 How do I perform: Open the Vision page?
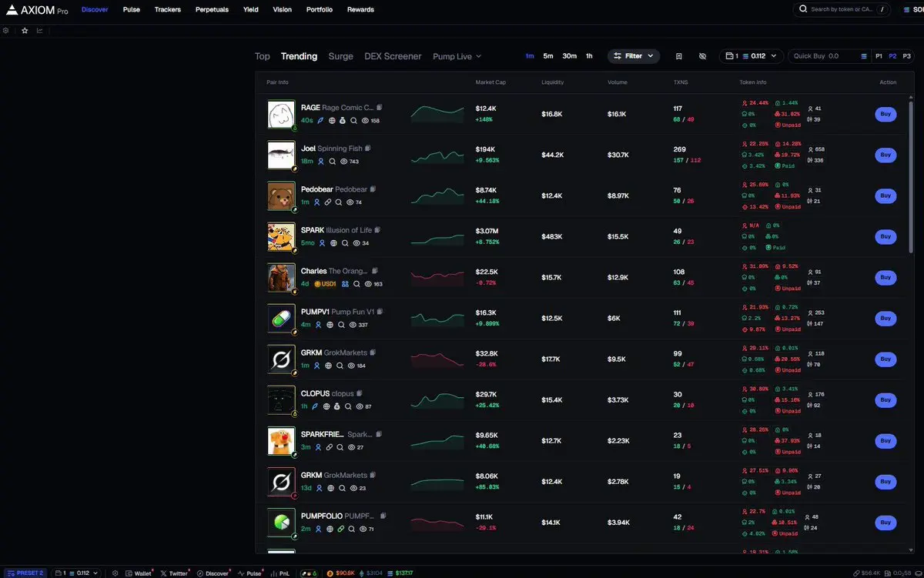click(x=283, y=10)
